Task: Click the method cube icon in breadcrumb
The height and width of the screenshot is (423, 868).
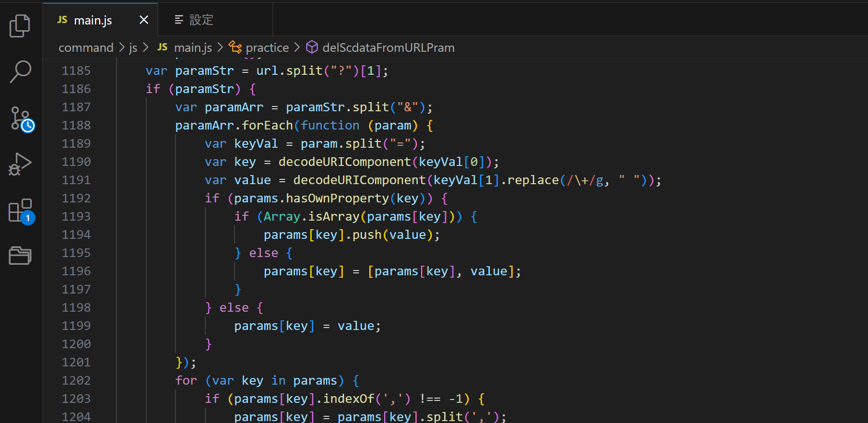Action: [x=312, y=47]
